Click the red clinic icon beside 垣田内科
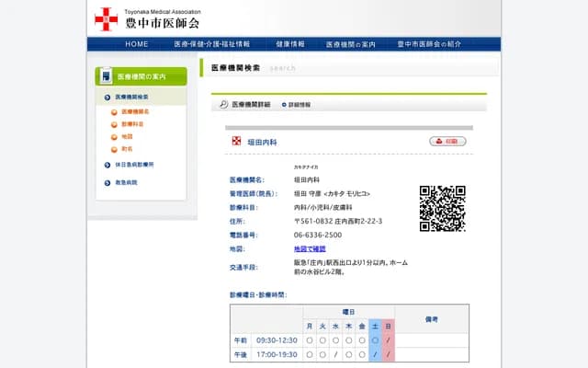 click(236, 142)
